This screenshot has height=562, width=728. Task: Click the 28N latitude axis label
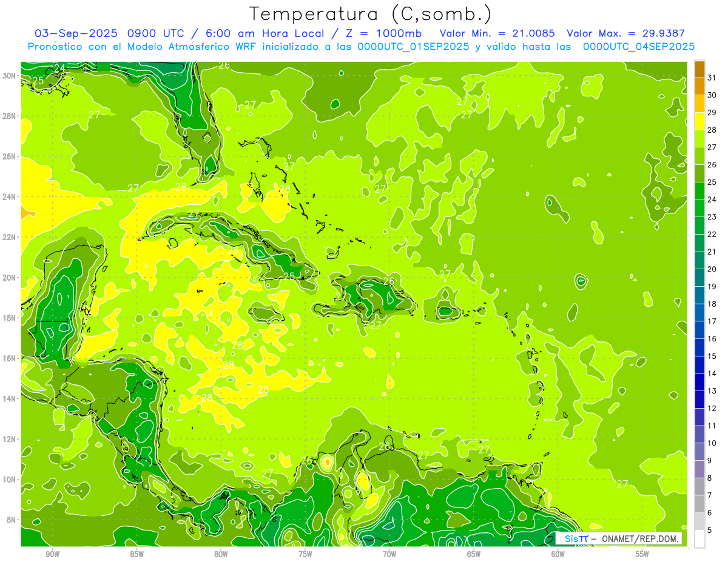click(x=9, y=116)
